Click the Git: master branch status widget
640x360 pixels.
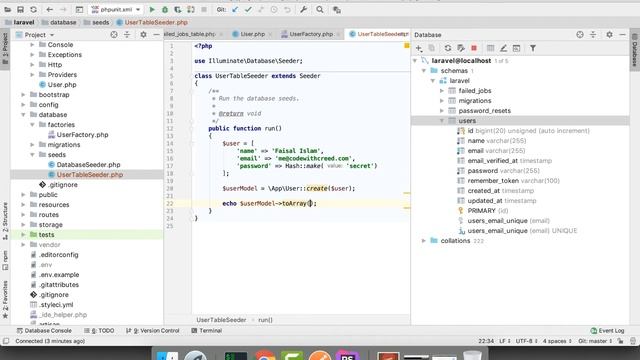(x=595, y=341)
